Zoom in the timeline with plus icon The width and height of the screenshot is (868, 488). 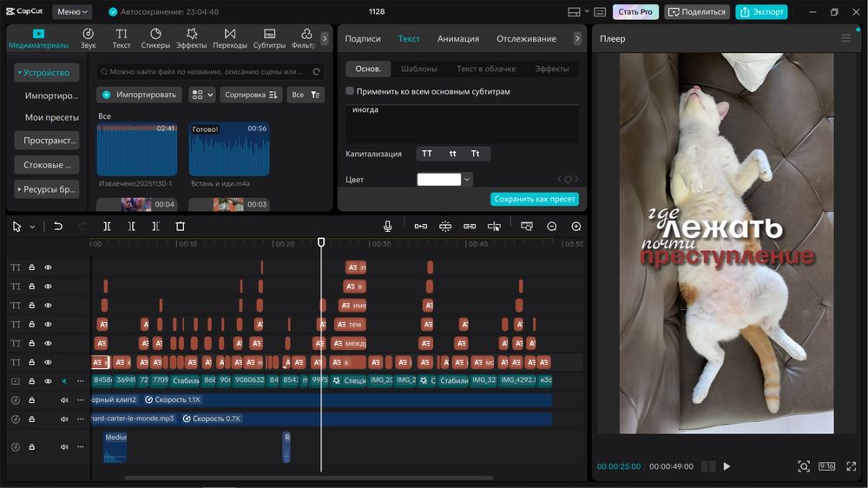click(575, 227)
